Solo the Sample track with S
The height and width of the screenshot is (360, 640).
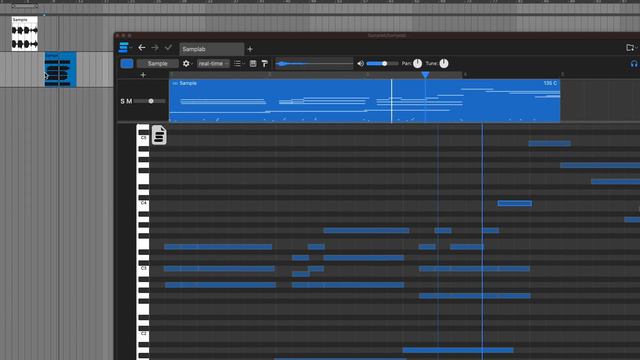click(x=122, y=101)
